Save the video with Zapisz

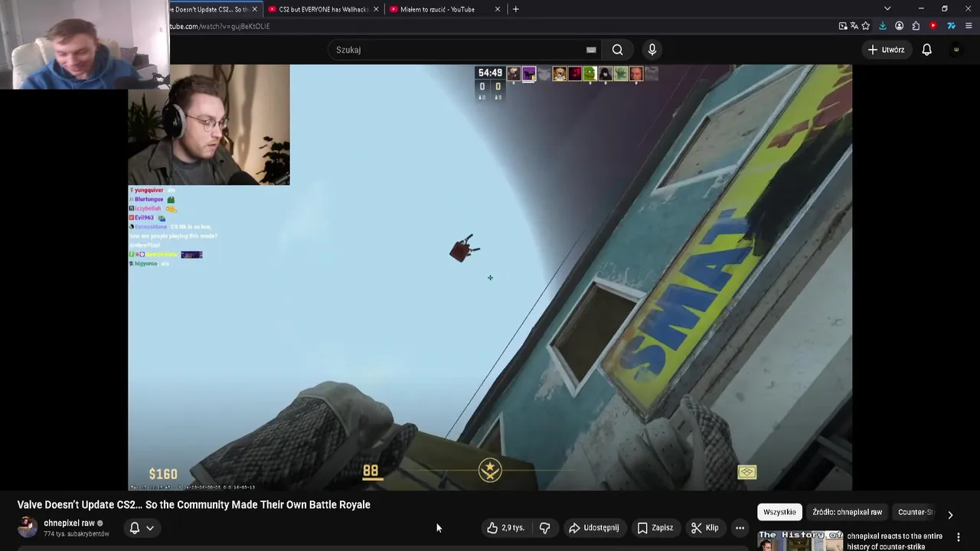655,527
